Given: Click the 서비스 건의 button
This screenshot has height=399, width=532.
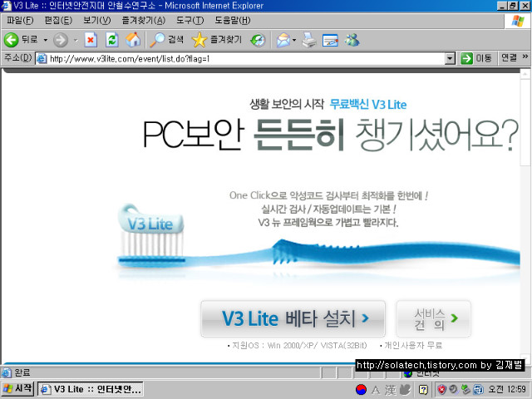Looking at the screenshot, I should tap(434, 318).
